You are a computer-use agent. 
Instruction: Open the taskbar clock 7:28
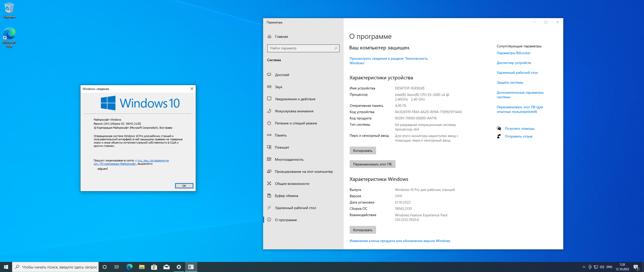pos(622,267)
